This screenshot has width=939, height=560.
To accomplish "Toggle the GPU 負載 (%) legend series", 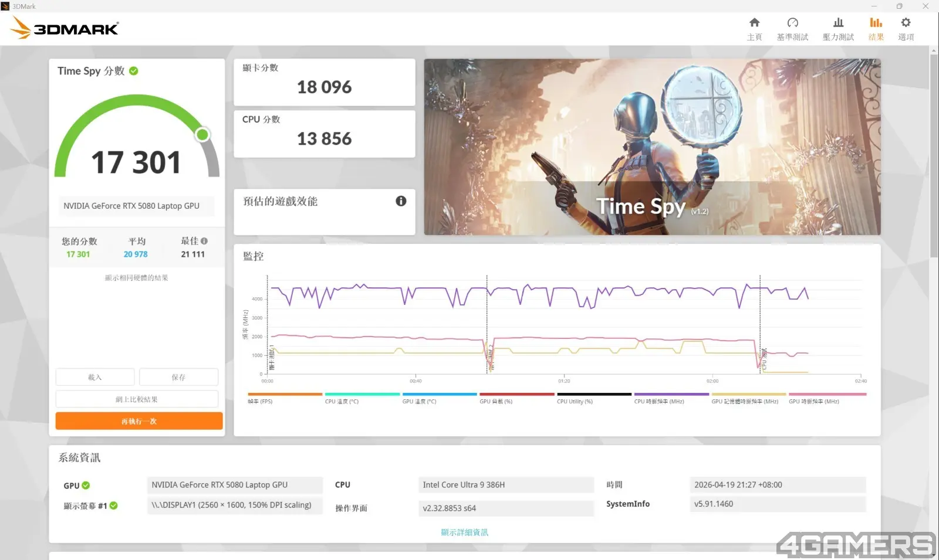I will (517, 398).
